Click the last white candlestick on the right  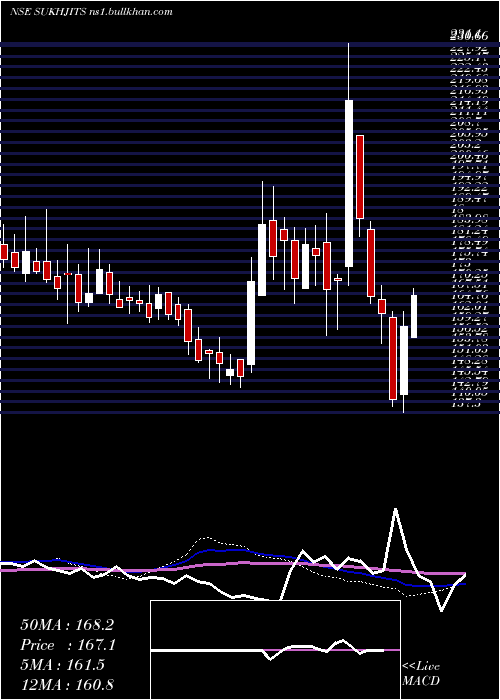[414, 316]
